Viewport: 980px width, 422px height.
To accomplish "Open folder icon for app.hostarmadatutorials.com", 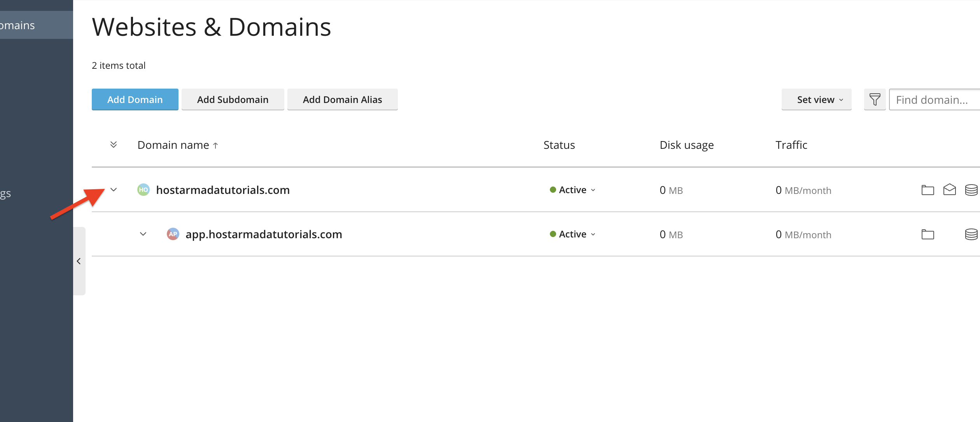I will (x=927, y=234).
